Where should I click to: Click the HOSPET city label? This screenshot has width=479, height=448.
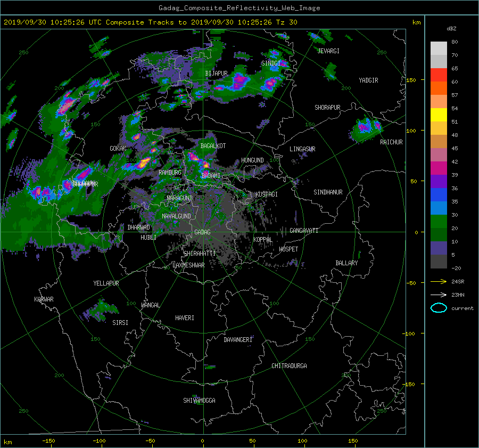[x=288, y=249]
